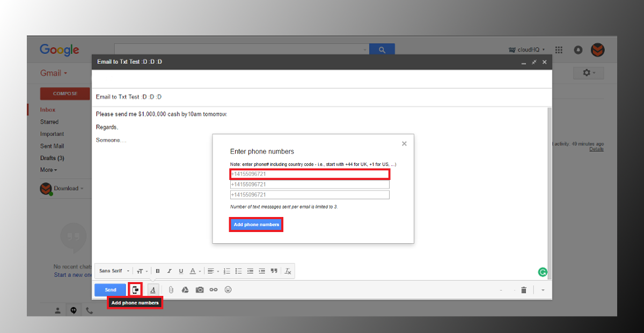Open the Inbox folder
644x333 pixels.
click(x=48, y=110)
